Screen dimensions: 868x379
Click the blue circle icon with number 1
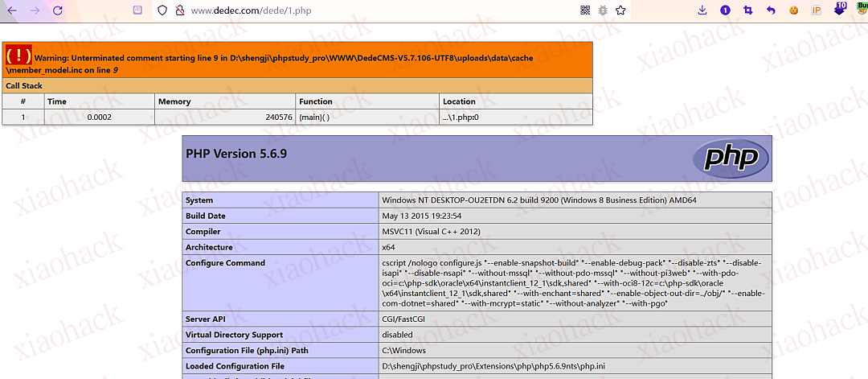pos(725,10)
